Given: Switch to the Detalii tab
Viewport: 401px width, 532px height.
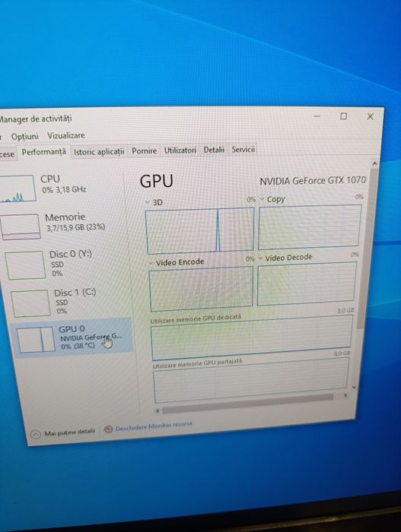Looking at the screenshot, I should point(214,149).
